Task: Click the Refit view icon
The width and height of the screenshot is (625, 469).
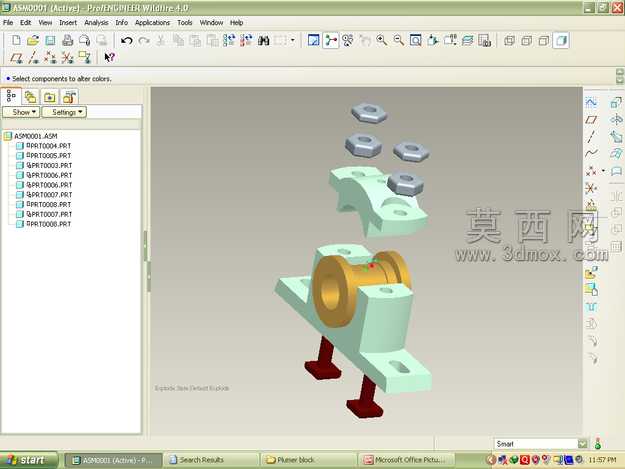Action: 415,41
